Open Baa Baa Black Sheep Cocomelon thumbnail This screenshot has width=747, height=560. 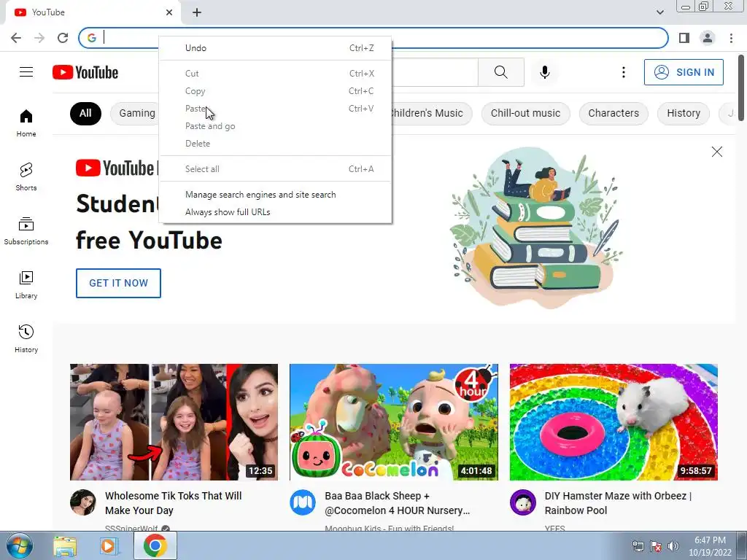pos(394,422)
